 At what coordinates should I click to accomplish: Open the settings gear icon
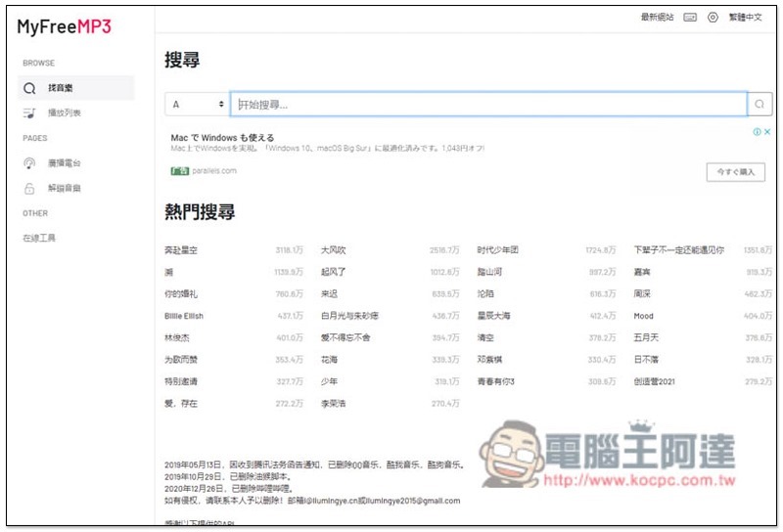point(713,18)
